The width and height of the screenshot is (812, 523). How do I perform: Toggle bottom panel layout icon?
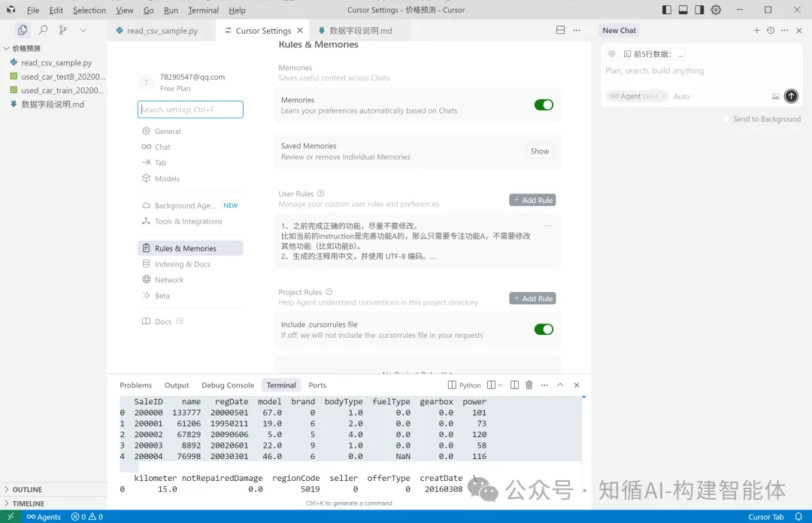[683, 10]
